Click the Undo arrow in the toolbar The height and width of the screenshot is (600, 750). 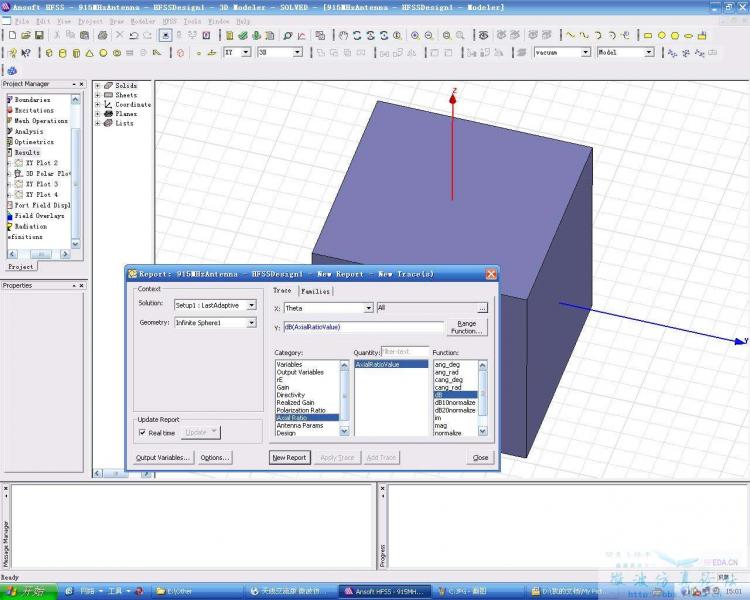click(x=133, y=35)
